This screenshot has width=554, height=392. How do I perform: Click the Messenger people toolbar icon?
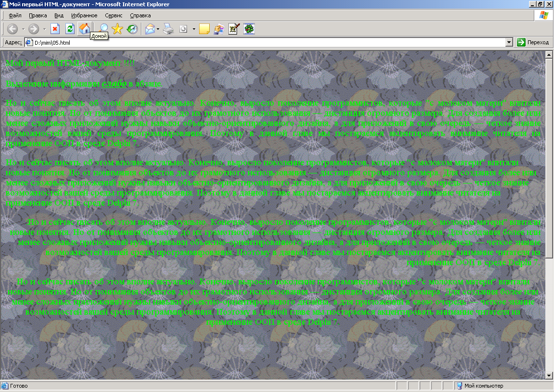pyautogui.click(x=219, y=29)
